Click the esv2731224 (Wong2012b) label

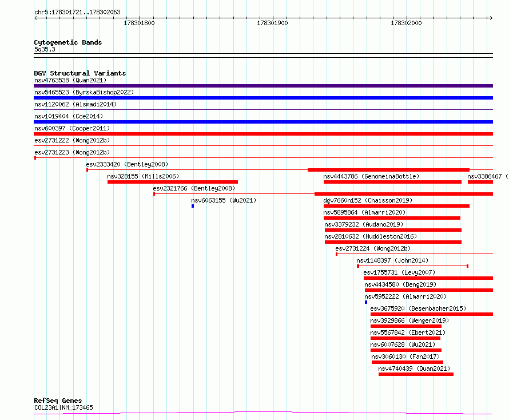(373, 248)
